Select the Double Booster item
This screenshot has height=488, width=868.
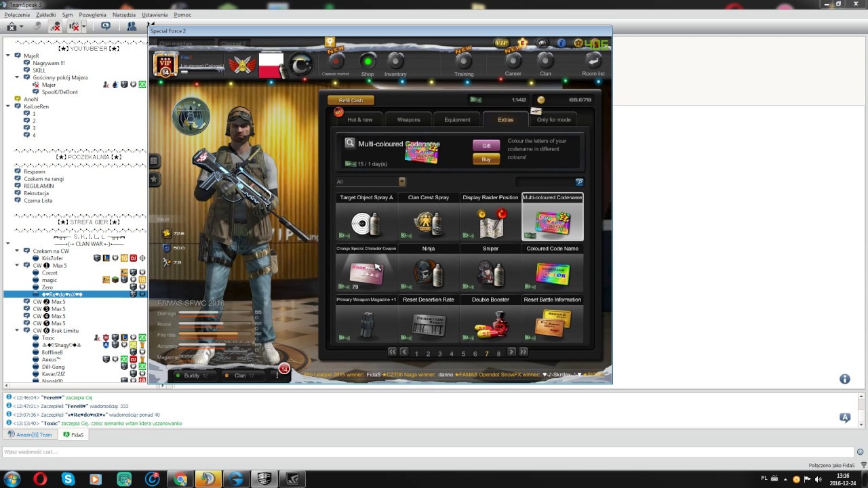[490, 319]
